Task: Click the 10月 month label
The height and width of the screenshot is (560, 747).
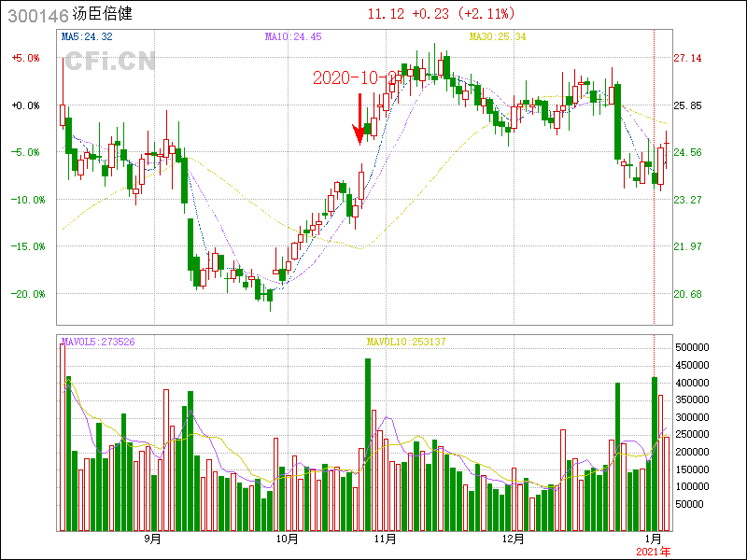Action: point(287,539)
